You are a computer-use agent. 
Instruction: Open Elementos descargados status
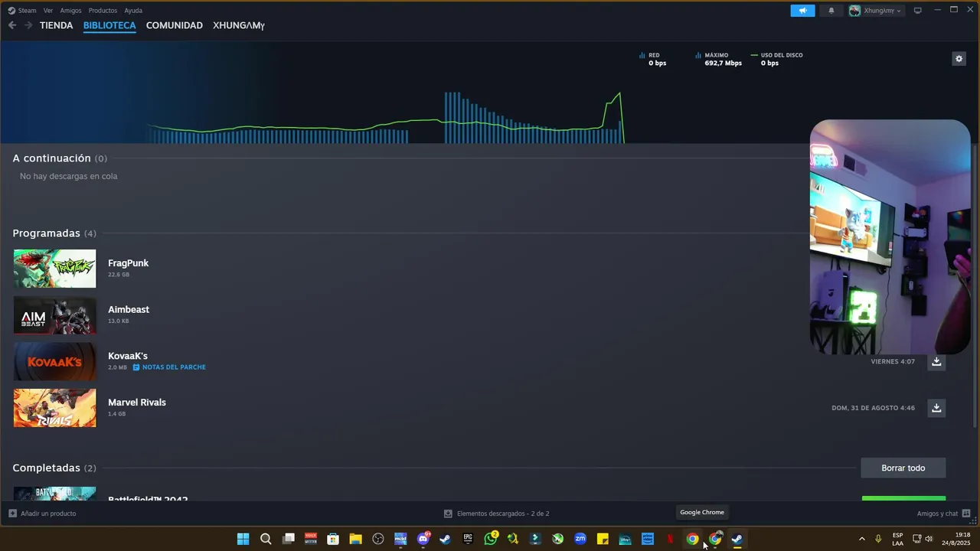[497, 514]
